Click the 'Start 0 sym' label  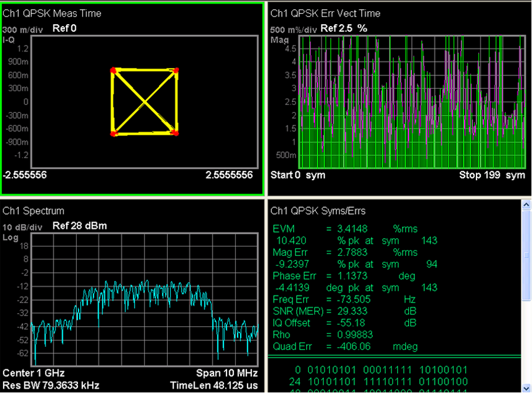(x=298, y=175)
